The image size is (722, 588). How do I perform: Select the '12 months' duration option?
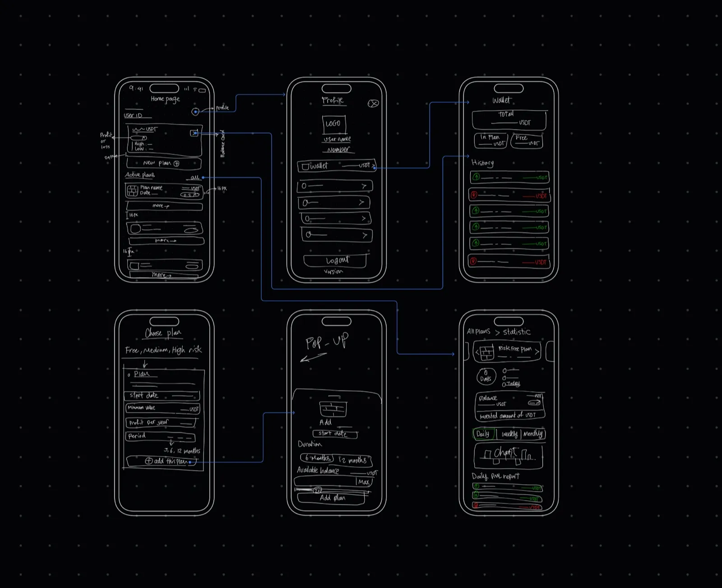(354, 460)
